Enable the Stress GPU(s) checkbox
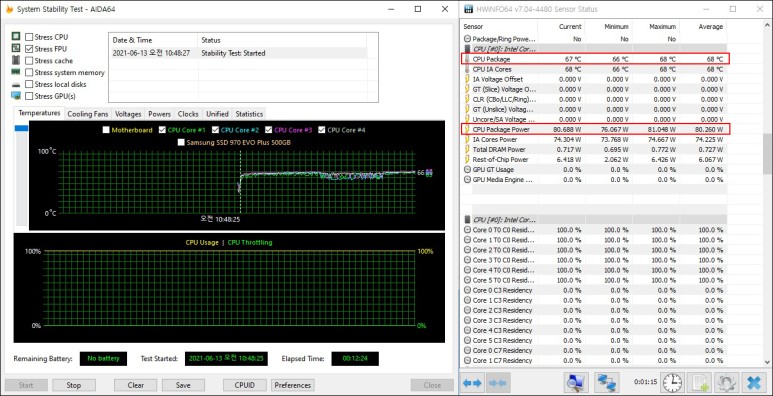This screenshot has height=396, width=773. [29, 96]
